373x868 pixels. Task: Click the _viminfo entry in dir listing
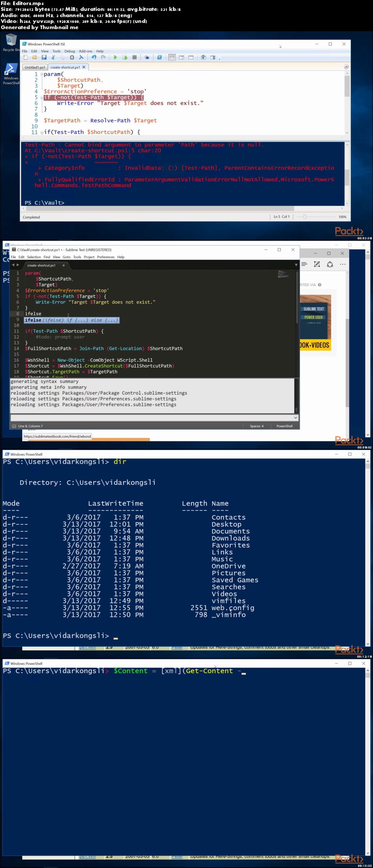pos(229,615)
